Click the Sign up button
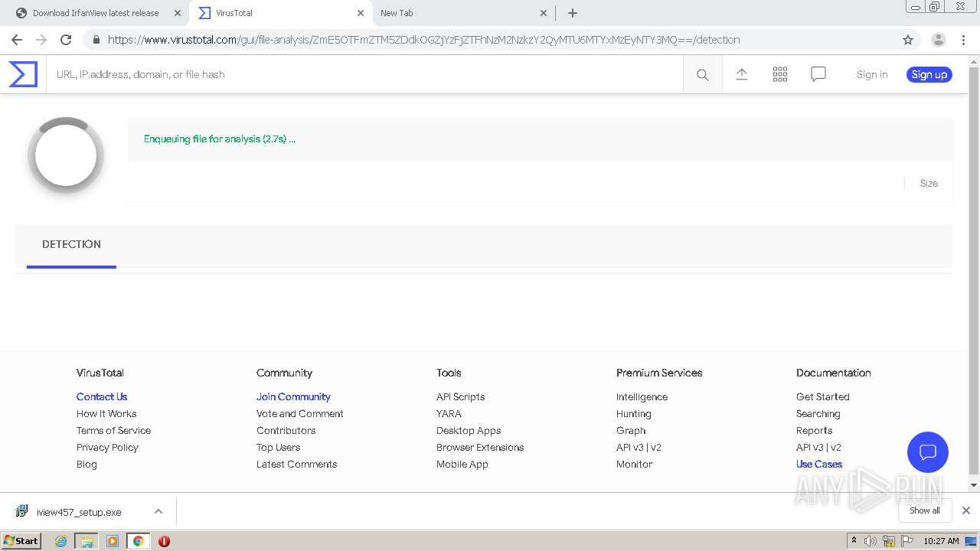Image resolution: width=980 pixels, height=551 pixels. coord(929,74)
